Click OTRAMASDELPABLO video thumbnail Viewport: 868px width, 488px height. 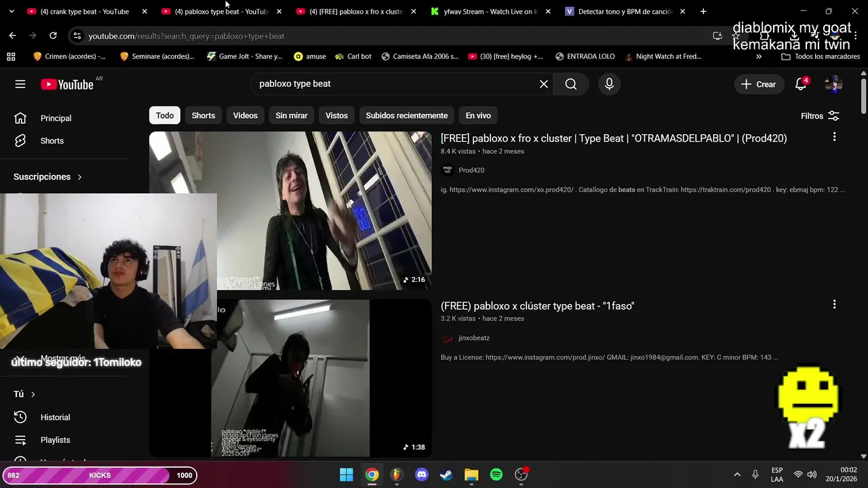(290, 211)
